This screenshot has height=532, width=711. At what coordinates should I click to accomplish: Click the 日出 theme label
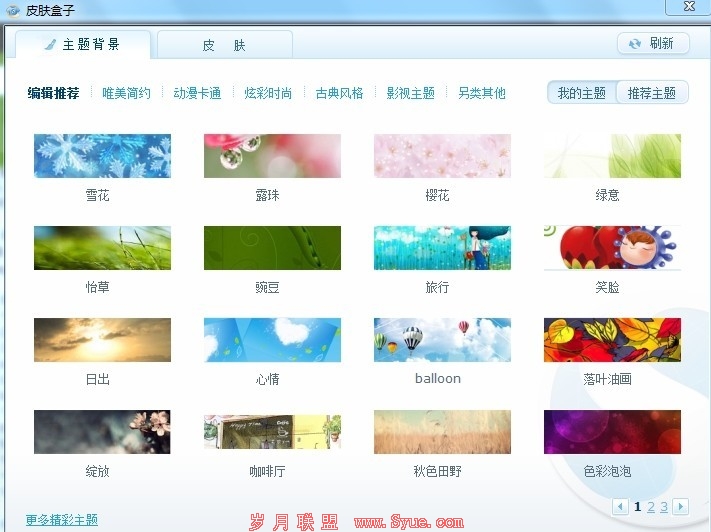pos(97,379)
